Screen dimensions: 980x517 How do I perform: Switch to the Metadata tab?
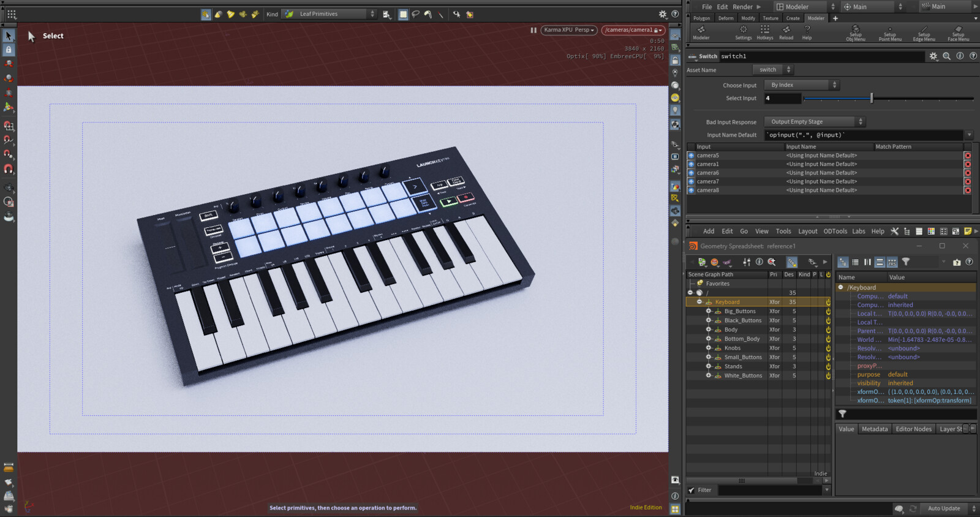coord(875,429)
